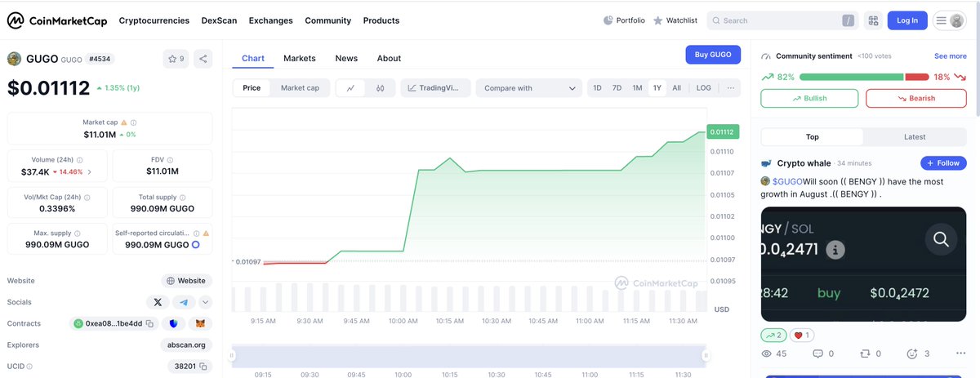Open the Compare with dropdown
Screen dimensions: 980x378
click(x=528, y=88)
